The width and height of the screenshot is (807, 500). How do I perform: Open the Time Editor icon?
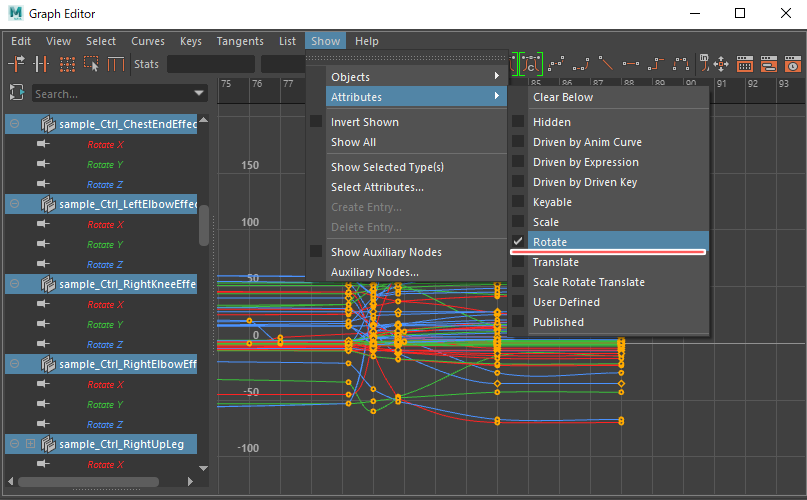(793, 64)
